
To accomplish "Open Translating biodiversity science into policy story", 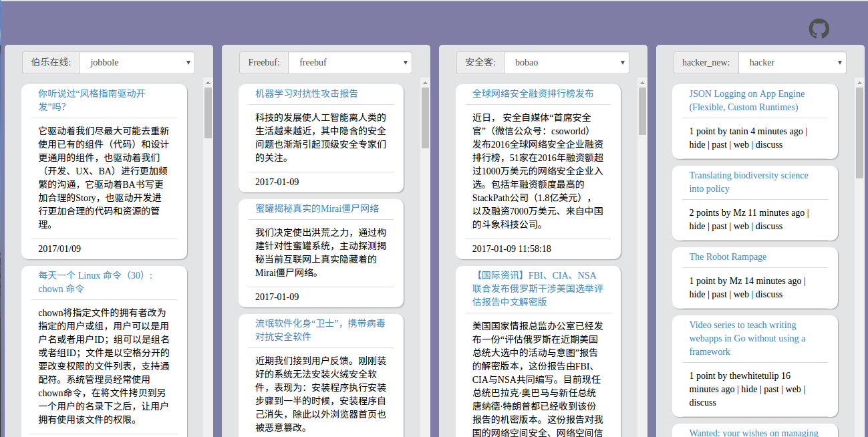I will [x=749, y=182].
